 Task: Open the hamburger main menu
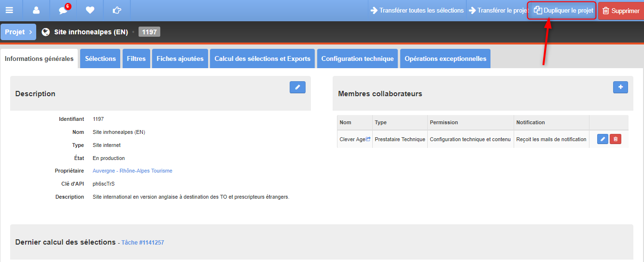[x=9, y=10]
